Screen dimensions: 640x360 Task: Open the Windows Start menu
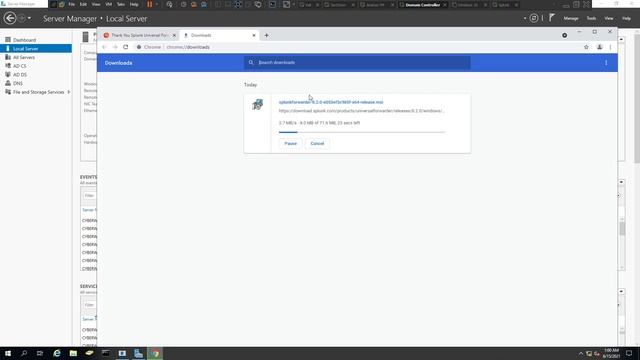pos(8,353)
